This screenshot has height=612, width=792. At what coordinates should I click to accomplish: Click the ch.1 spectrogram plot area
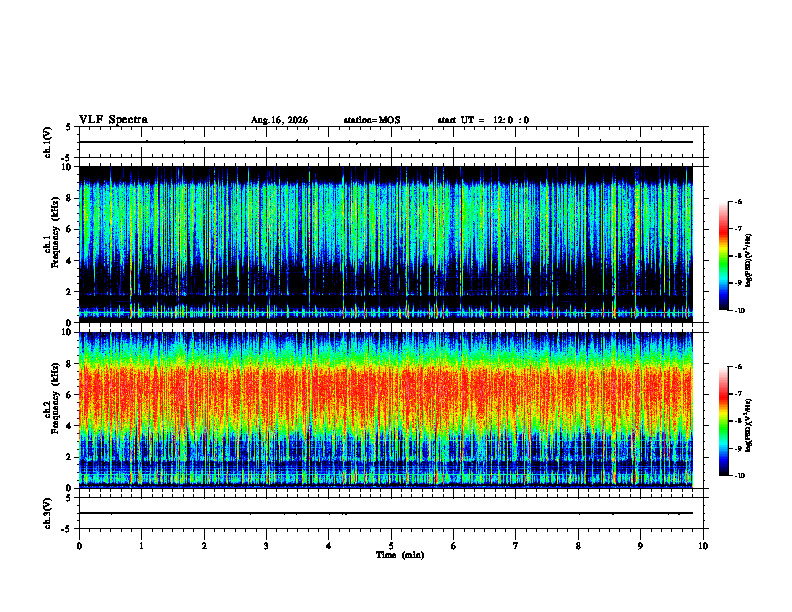point(386,244)
